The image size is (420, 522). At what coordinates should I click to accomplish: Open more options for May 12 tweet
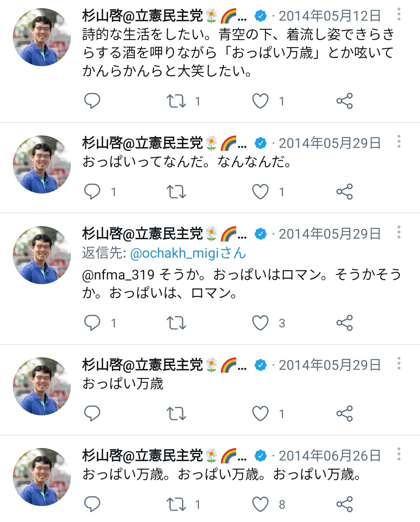pyautogui.click(x=399, y=14)
